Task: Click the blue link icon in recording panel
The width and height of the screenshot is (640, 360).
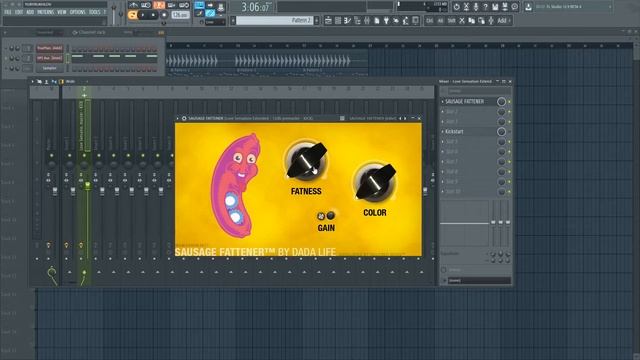Action: pyautogui.click(x=210, y=13)
